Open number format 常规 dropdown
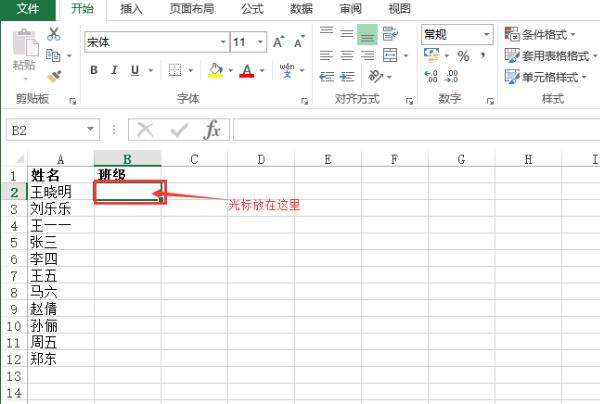Viewport: 600px width, 404px height. 486,34
